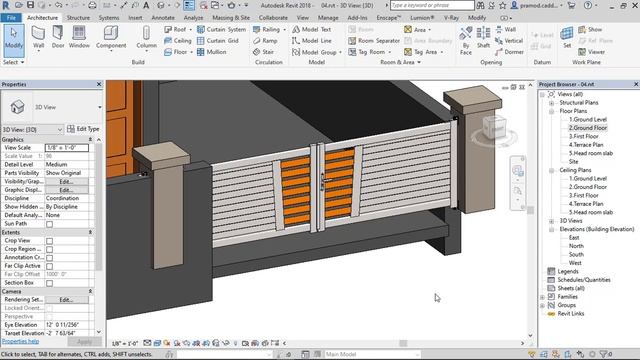The width and height of the screenshot is (640, 360).
Task: Select the Roof tool
Action: [x=178, y=29]
